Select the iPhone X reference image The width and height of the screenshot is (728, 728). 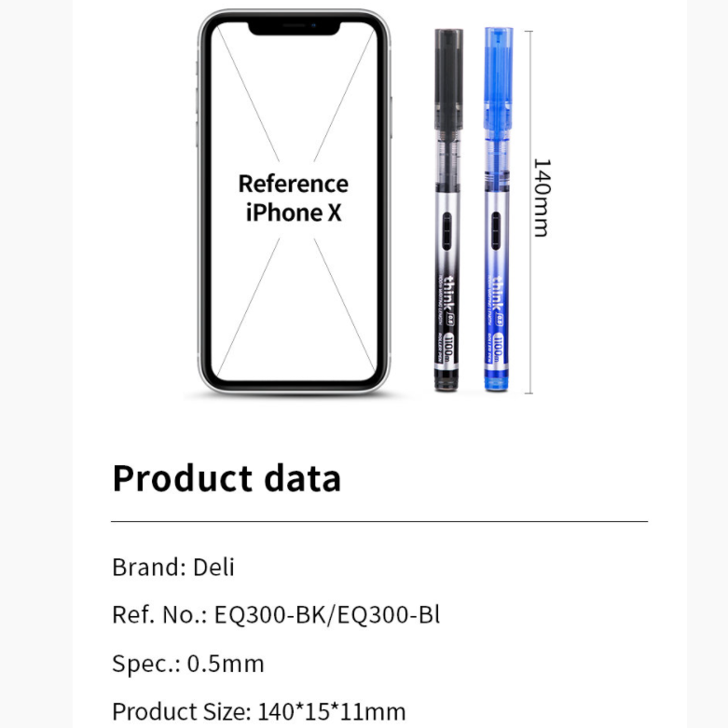294,202
